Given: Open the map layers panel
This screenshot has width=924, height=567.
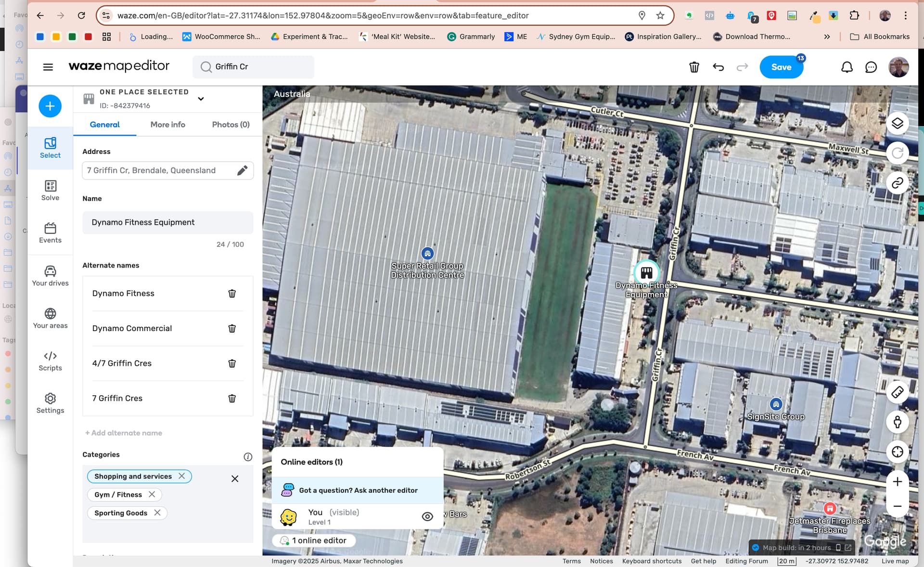Looking at the screenshot, I should click(x=897, y=123).
